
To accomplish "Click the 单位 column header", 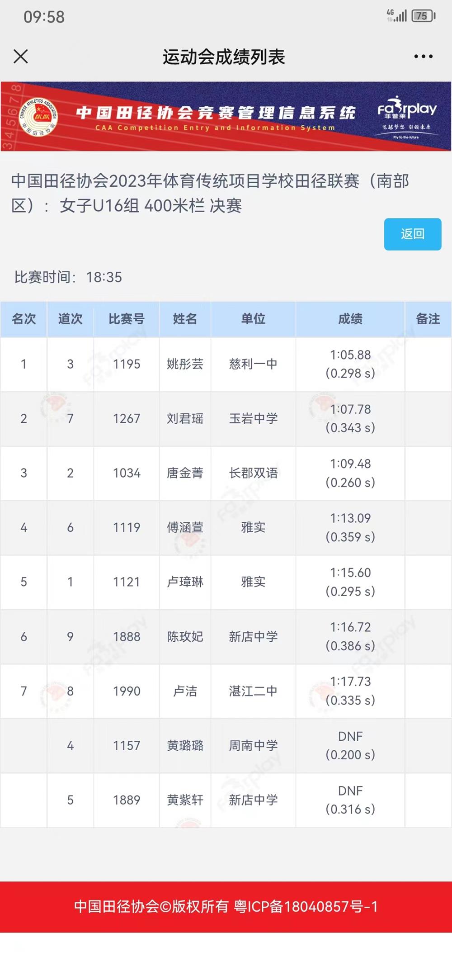I will coord(253,319).
